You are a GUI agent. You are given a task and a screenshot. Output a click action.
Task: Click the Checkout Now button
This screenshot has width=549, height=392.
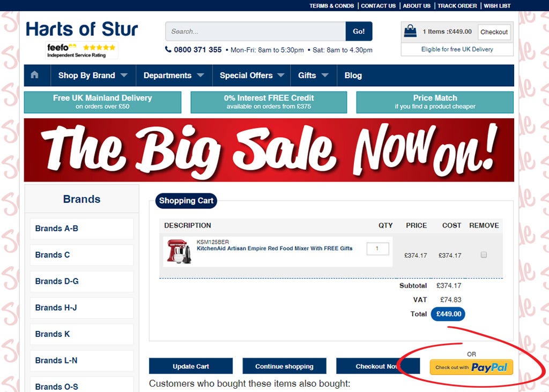tap(378, 366)
